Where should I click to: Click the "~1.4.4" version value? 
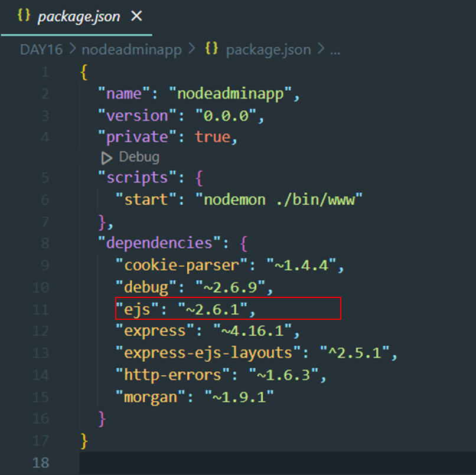[301, 266]
